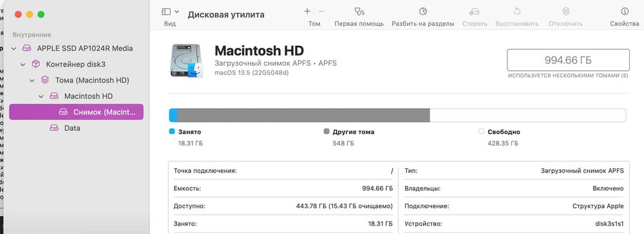Click the green zoom window button

pyautogui.click(x=41, y=14)
